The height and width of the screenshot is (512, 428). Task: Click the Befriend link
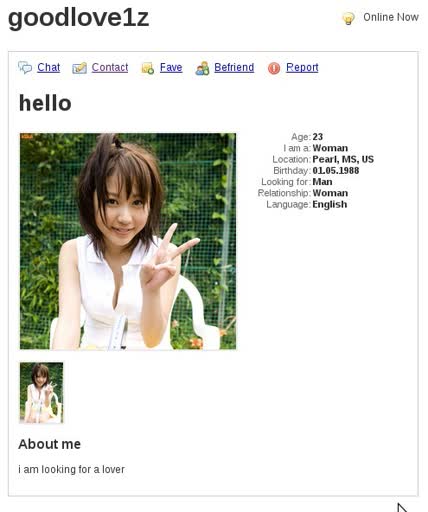234,67
